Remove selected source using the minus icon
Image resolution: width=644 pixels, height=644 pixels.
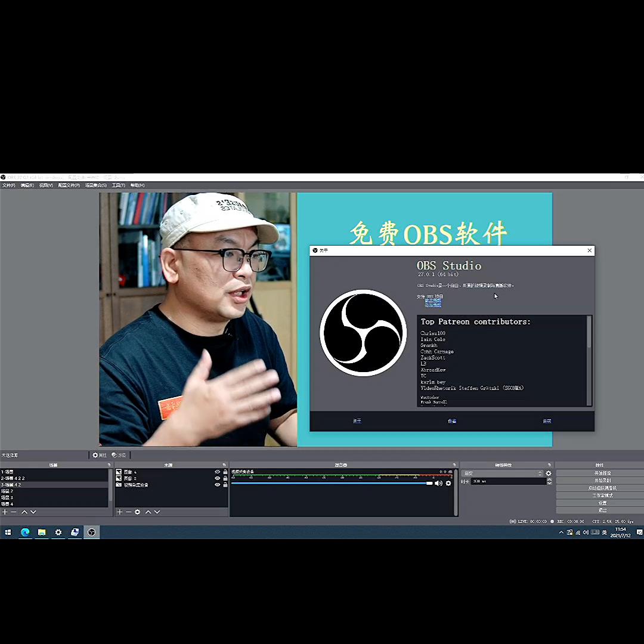[x=128, y=512]
